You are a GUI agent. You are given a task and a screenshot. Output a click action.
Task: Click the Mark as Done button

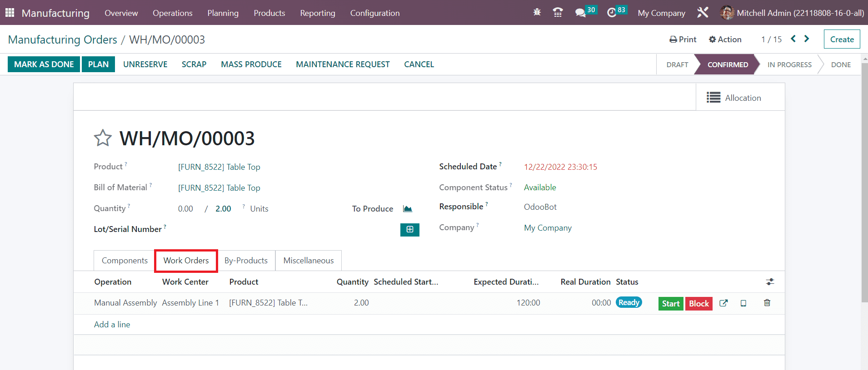44,64
